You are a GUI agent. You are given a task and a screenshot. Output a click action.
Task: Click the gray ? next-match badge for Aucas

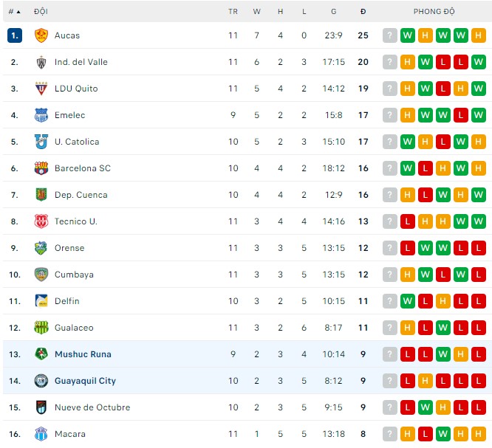(x=390, y=35)
